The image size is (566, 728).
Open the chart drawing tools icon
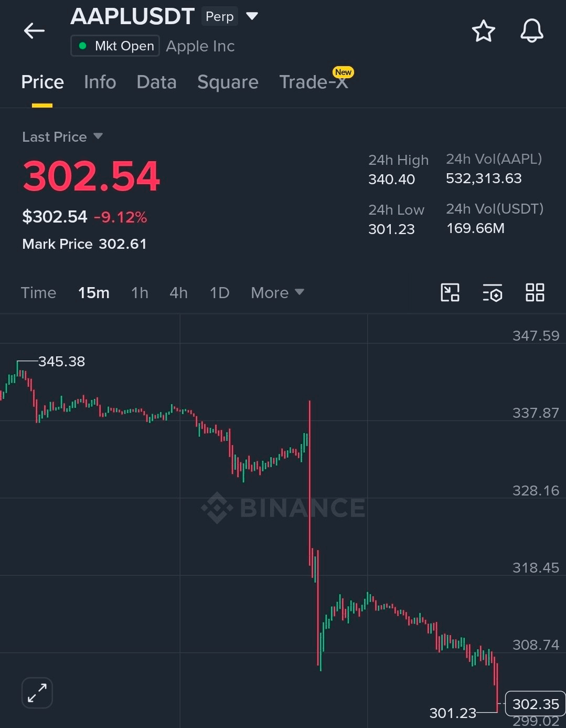[450, 292]
